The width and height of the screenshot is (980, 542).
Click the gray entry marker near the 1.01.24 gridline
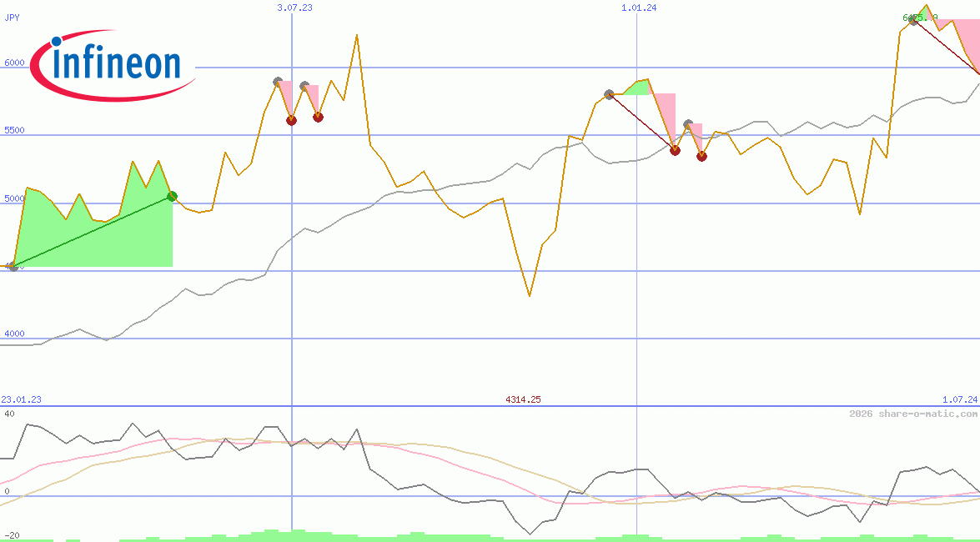coord(610,93)
